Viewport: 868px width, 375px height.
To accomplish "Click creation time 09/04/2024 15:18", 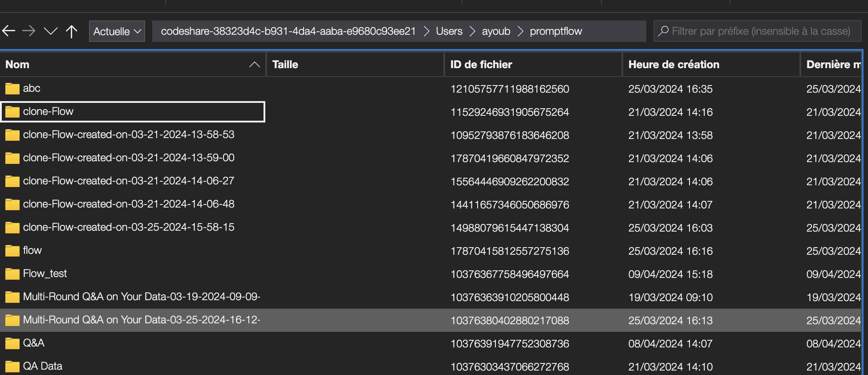I will pyautogui.click(x=670, y=274).
